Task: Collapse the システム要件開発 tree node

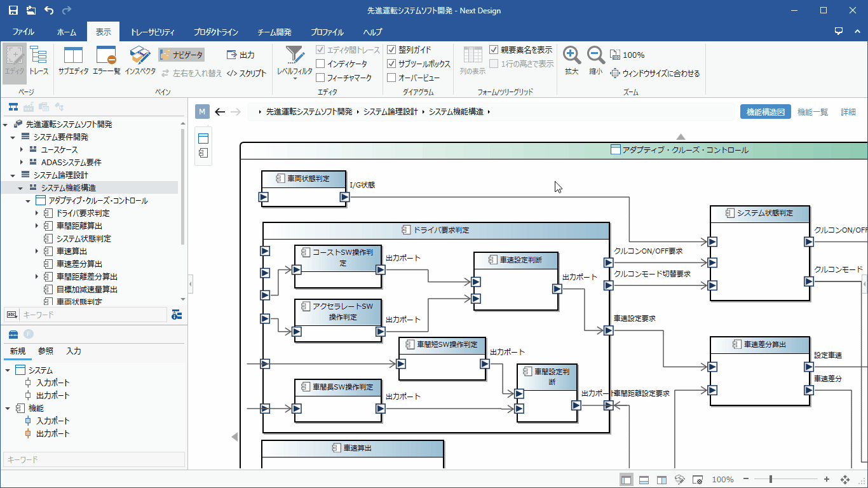Action: click(x=13, y=137)
